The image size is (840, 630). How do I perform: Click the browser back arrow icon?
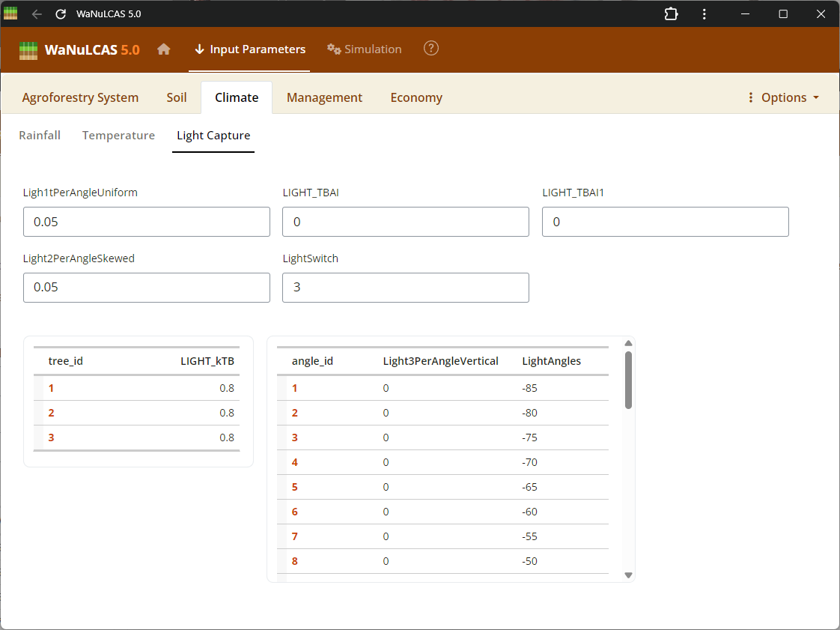pyautogui.click(x=37, y=14)
